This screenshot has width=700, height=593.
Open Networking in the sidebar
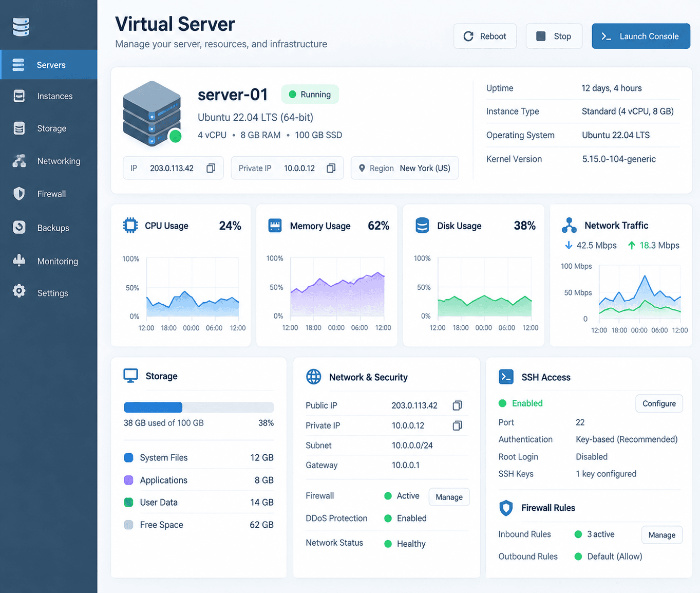pyautogui.click(x=49, y=161)
